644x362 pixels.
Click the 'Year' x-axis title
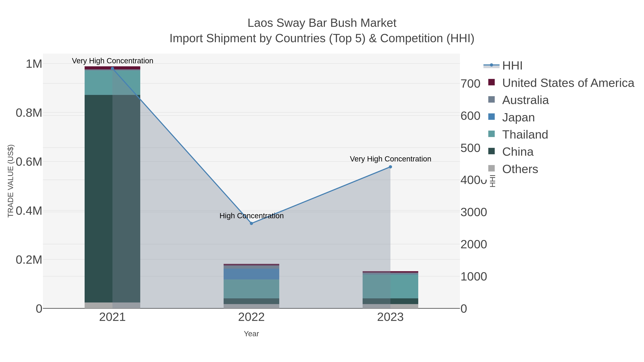click(252, 334)
